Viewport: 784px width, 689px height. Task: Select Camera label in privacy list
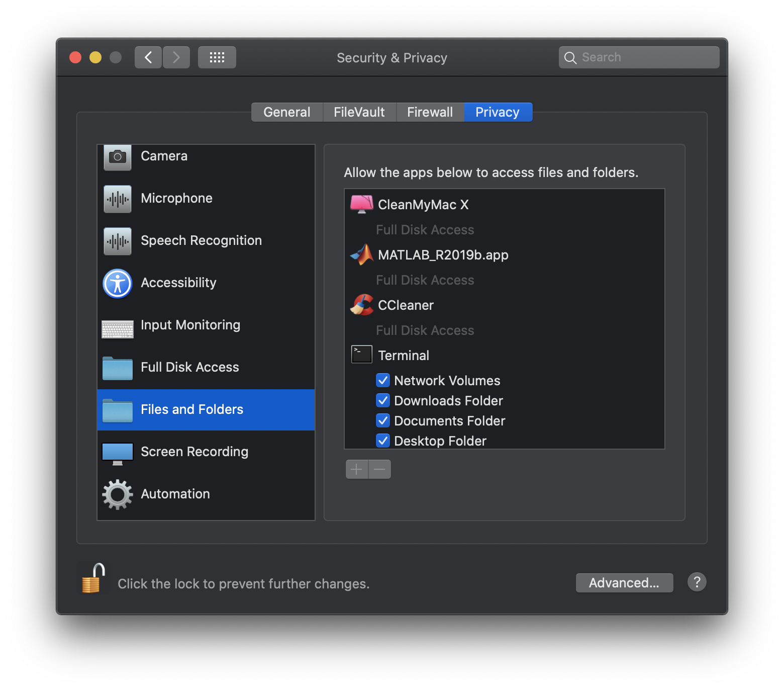pyautogui.click(x=164, y=156)
